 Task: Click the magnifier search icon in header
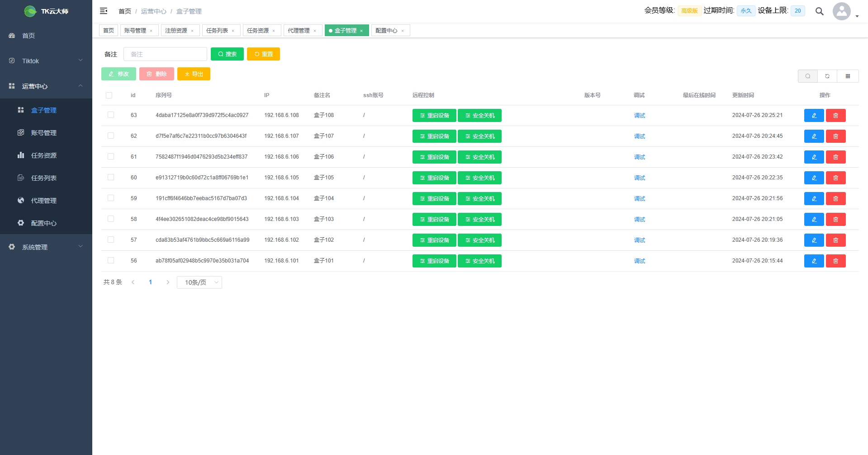(x=819, y=11)
